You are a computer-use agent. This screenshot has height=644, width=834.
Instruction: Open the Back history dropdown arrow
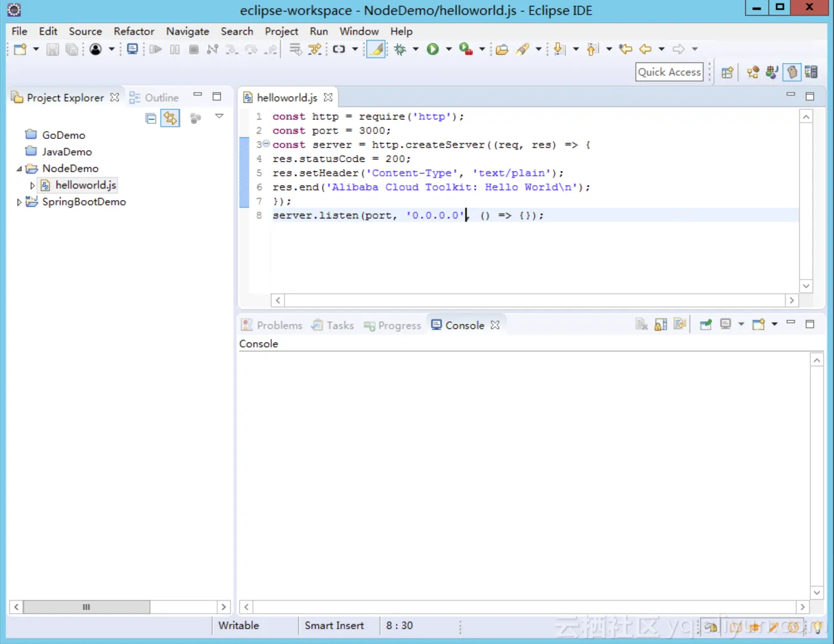[661, 49]
